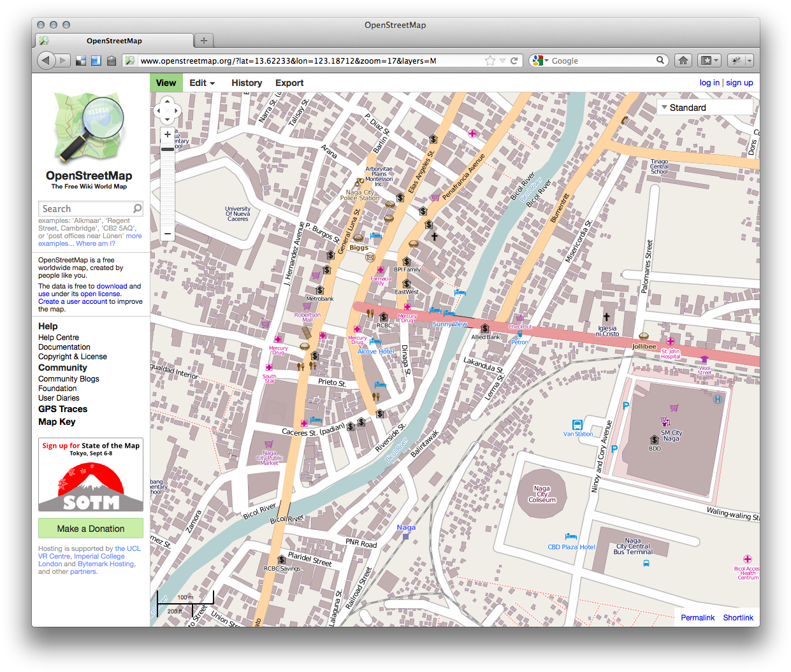Zoom in with the map plus button
The height and width of the screenshot is (672, 791).
pyautogui.click(x=168, y=134)
